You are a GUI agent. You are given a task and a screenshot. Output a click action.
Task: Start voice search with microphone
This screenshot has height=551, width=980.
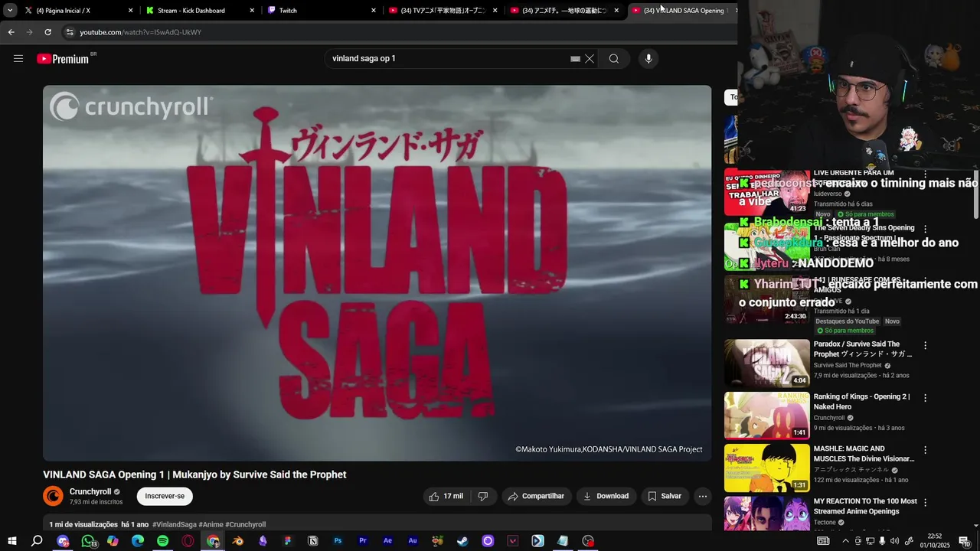[648, 59]
